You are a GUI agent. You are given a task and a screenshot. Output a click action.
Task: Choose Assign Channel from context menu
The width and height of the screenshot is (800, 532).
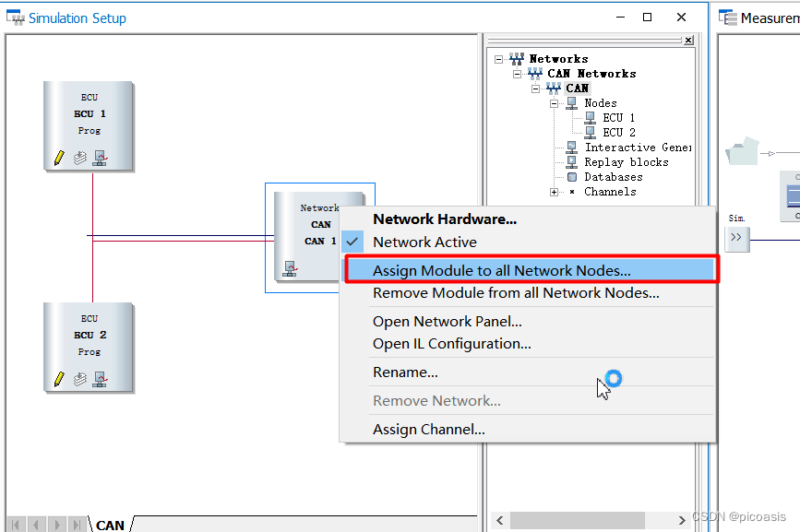coord(529,430)
